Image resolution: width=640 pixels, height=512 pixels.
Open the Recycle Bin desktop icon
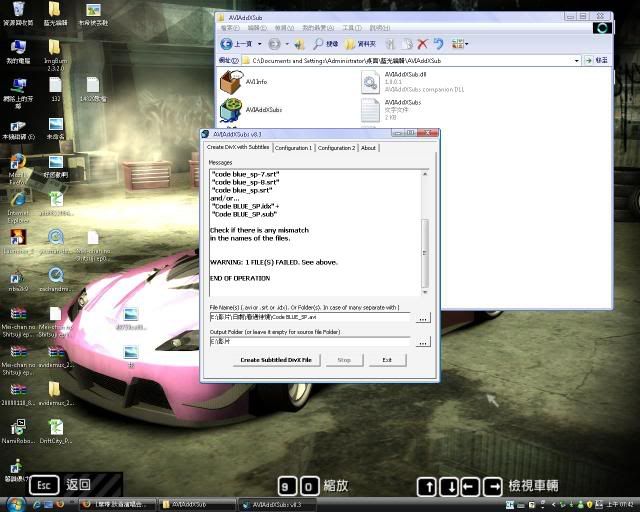[x=18, y=13]
